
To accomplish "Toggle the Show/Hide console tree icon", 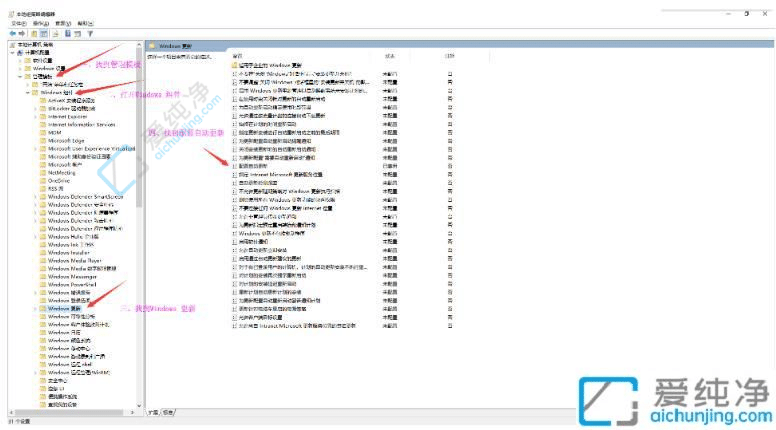I will pyautogui.click(x=44, y=34).
